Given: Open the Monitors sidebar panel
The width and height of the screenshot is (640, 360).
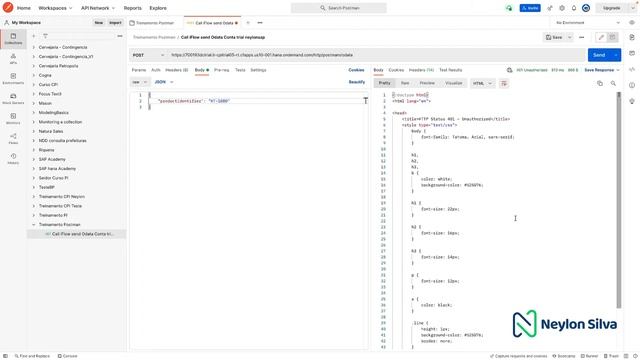Looking at the screenshot, I should point(13,119).
